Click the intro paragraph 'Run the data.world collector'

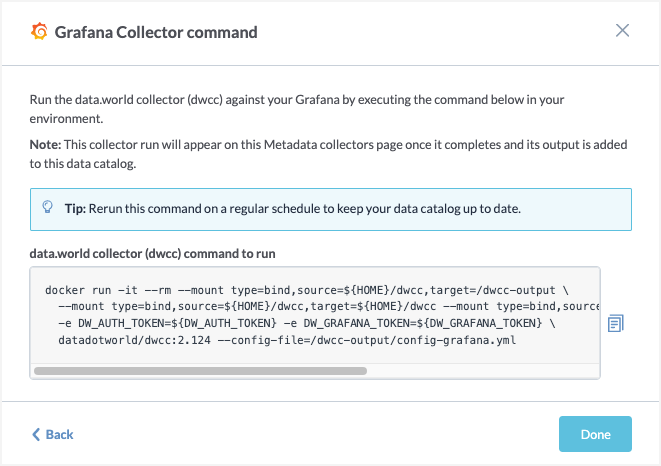pos(297,109)
